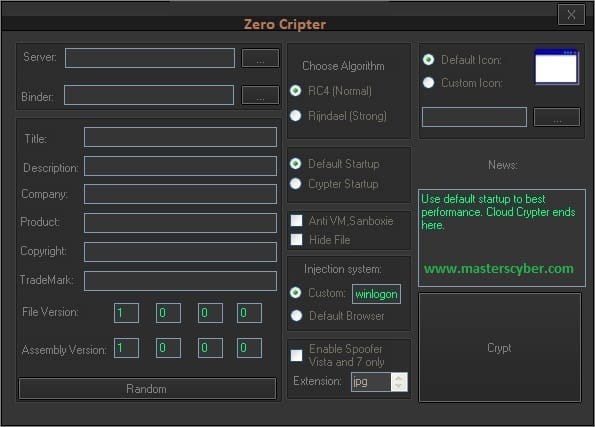Choose the Crypter Startup option
The width and height of the screenshot is (595, 427).
296,184
